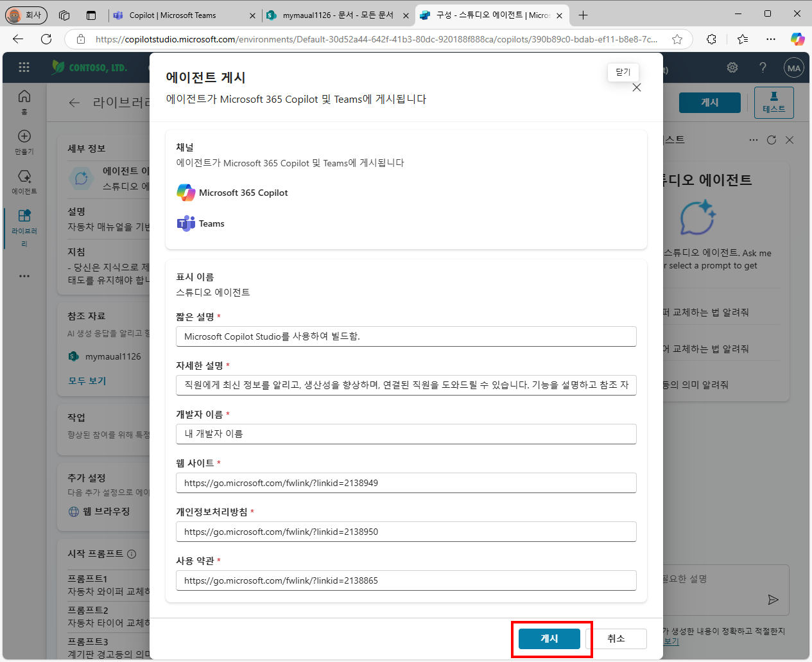This screenshot has height=662, width=812.
Task: Click the 개인정보처리방침 URL input field
Action: tap(406, 532)
